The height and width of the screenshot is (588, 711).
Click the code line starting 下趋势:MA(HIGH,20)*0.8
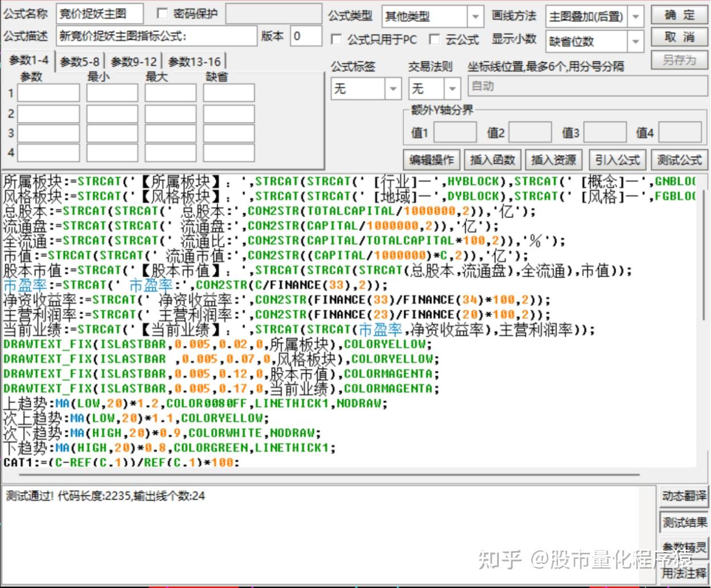(x=169, y=448)
